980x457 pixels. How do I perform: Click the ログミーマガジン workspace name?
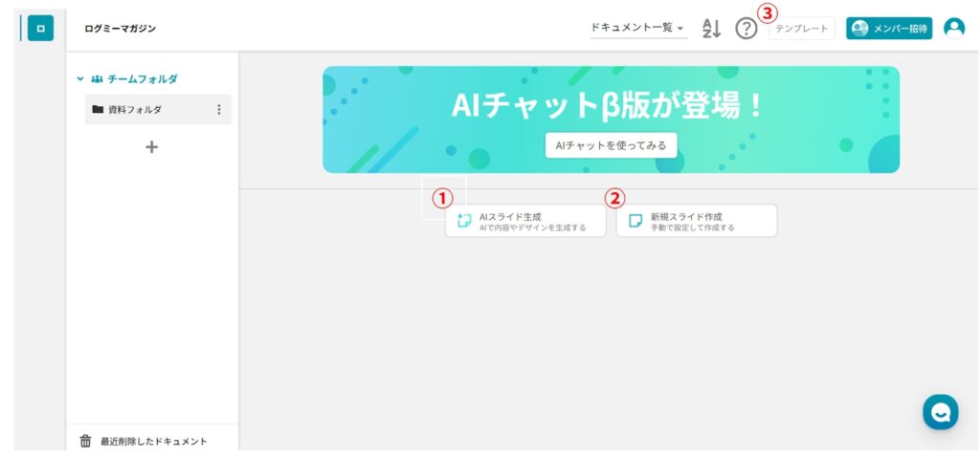pos(120,29)
